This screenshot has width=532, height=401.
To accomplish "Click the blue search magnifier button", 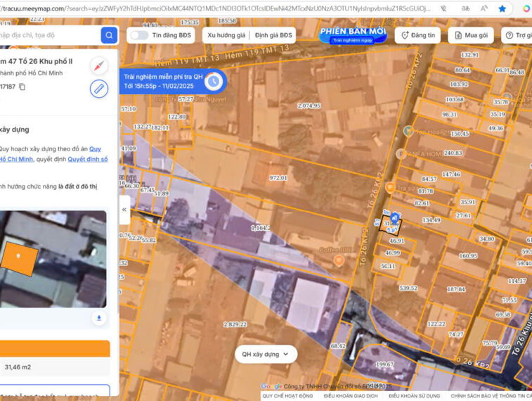I will [109, 35].
